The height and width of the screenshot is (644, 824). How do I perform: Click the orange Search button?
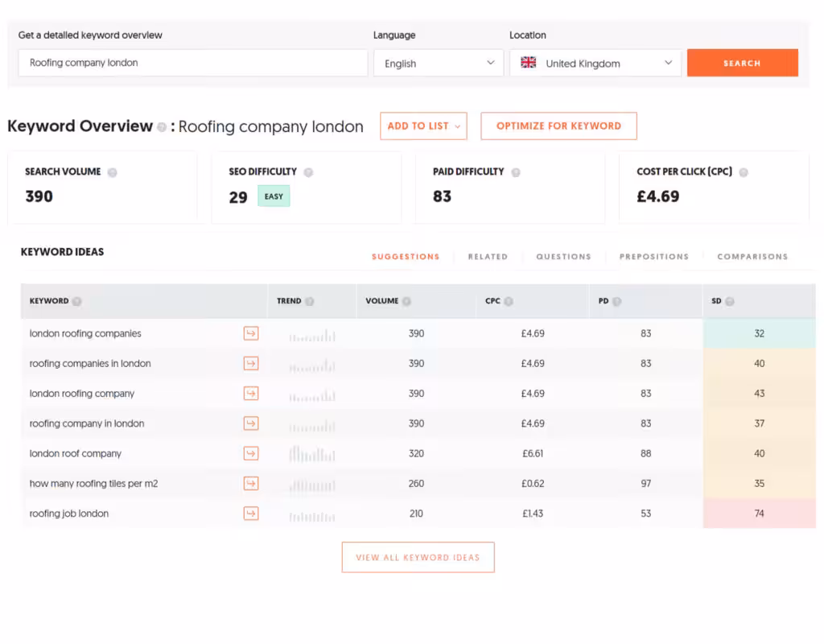tap(743, 63)
